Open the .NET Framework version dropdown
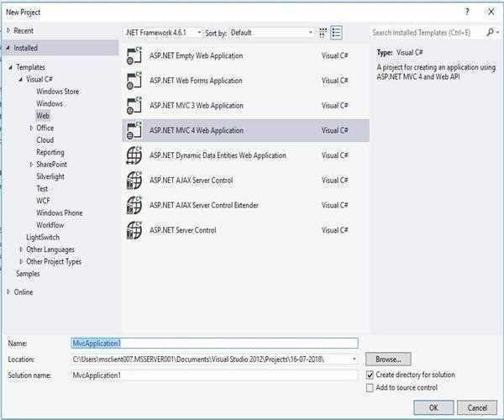The image size is (504, 420). tap(163, 33)
